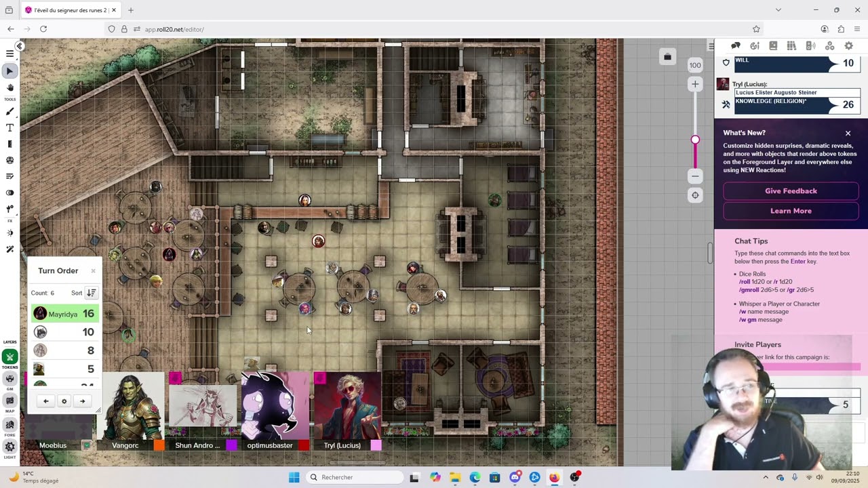Screen dimensions: 868x488
Task: Open the Compendium tab
Action: click(x=791, y=45)
